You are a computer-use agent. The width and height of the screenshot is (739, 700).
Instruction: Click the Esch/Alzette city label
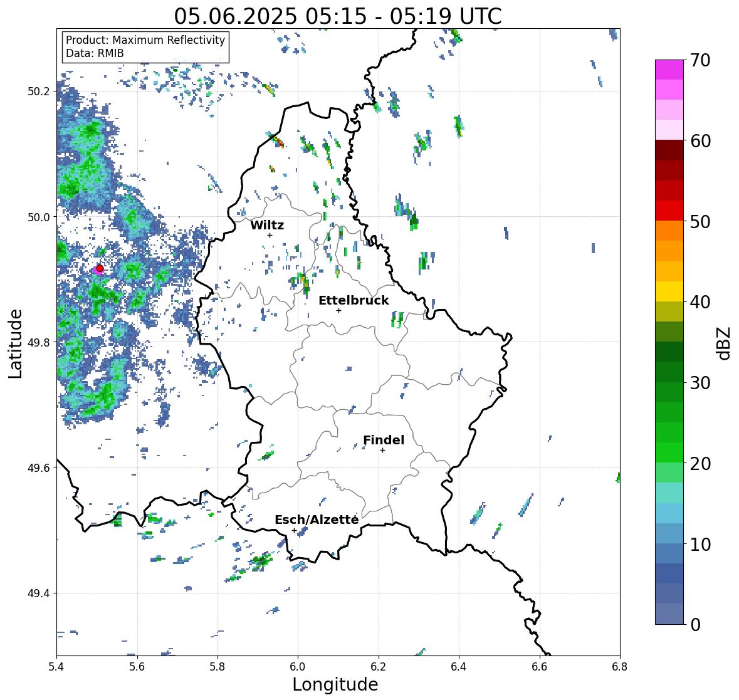(317, 520)
